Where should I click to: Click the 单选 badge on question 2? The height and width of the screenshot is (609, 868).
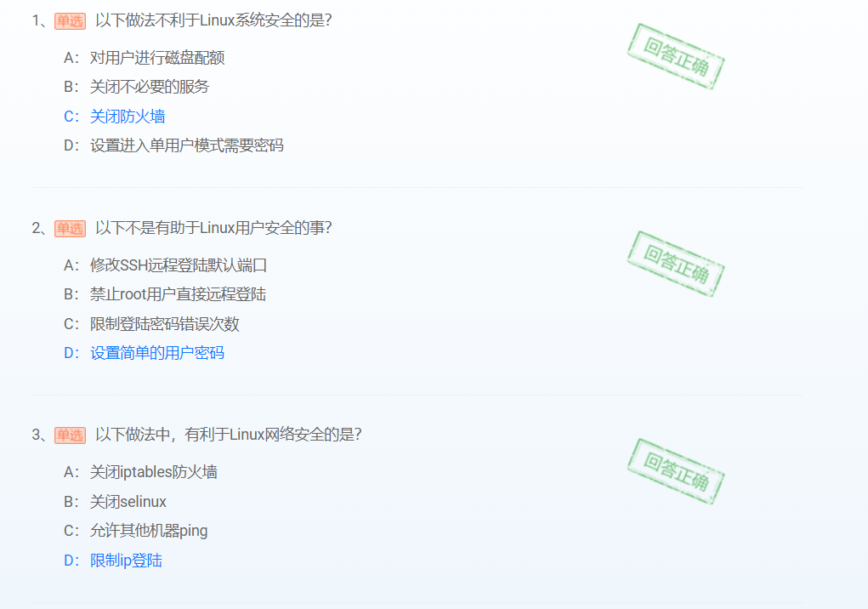coord(70,228)
